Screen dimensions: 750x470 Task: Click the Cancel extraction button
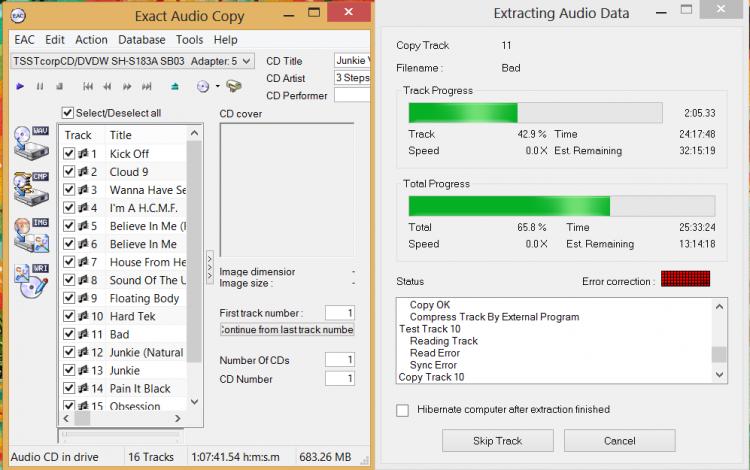coord(619,440)
